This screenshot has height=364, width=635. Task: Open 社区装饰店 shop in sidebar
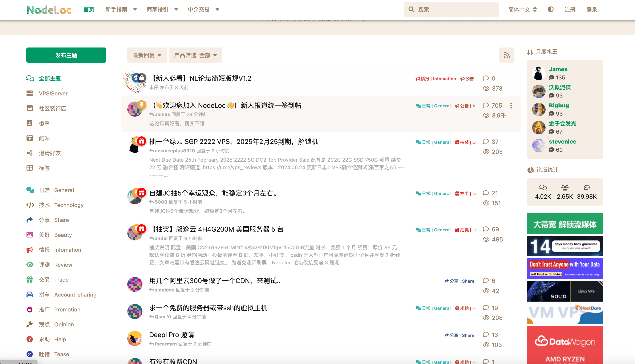[52, 108]
